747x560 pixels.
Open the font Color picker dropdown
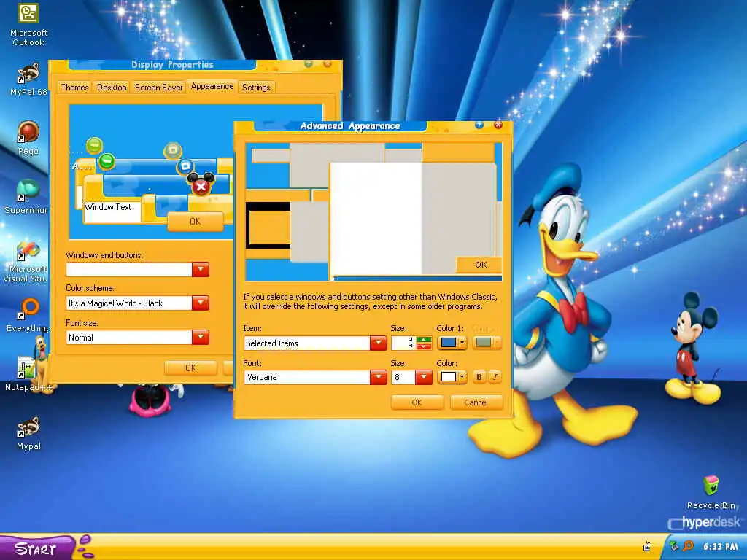click(x=452, y=377)
